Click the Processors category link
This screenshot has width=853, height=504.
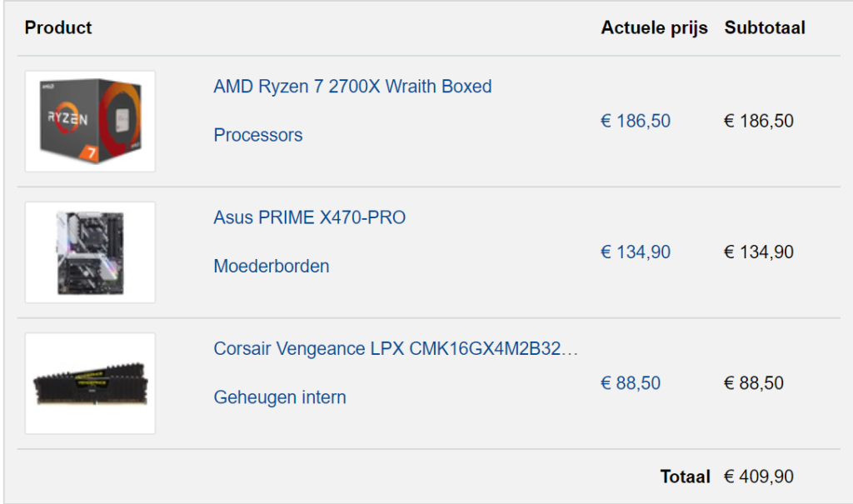point(258,135)
